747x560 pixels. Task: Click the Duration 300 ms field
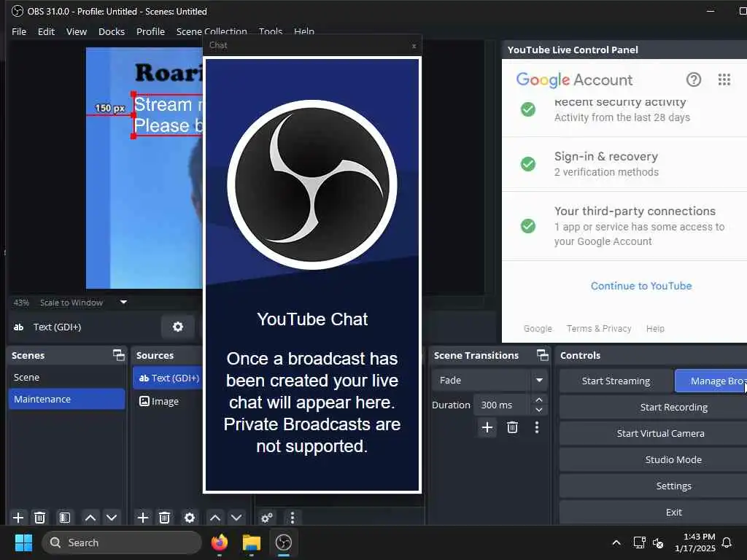point(502,405)
